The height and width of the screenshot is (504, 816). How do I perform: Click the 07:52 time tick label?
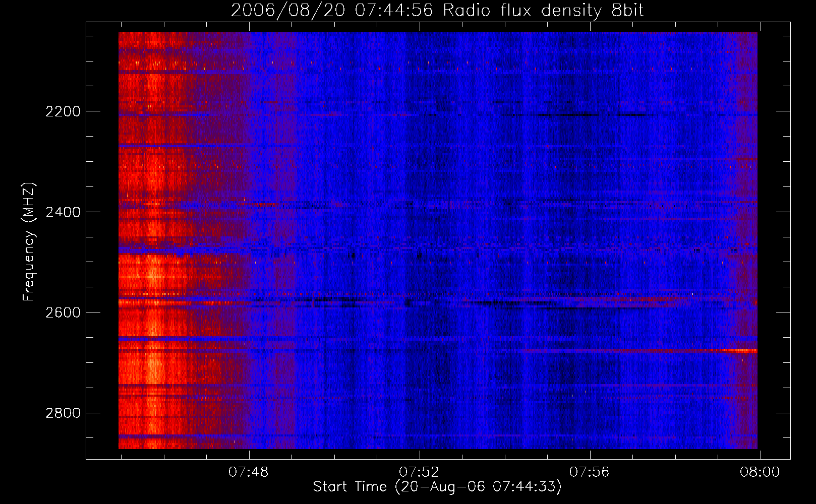[x=419, y=472]
